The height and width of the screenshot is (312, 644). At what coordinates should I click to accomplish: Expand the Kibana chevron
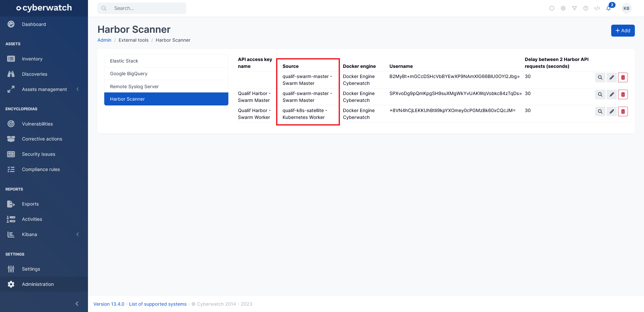[x=78, y=234]
